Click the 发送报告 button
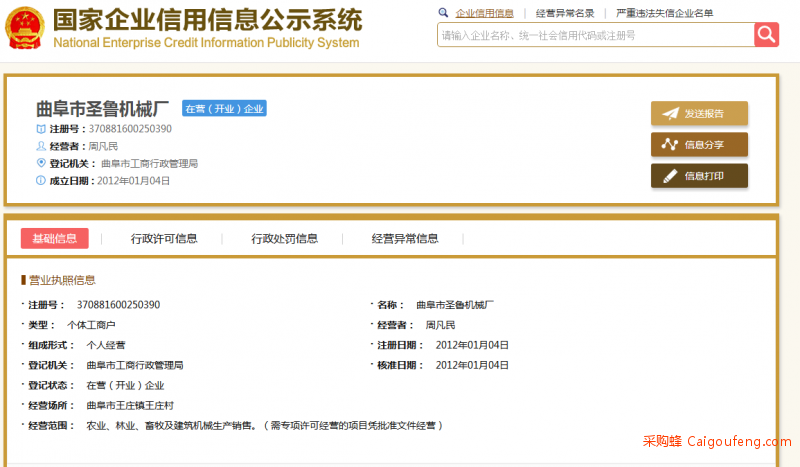The width and height of the screenshot is (800, 467). click(699, 113)
